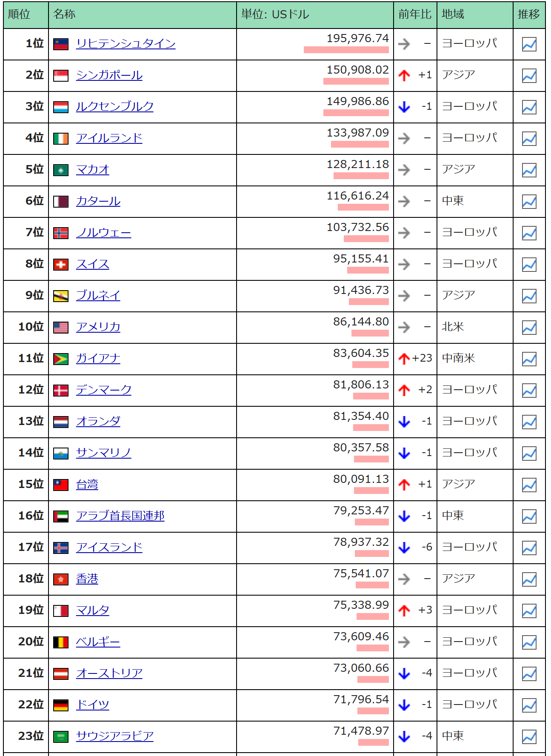
Task: Open the アイルランド country link
Action: (x=109, y=138)
